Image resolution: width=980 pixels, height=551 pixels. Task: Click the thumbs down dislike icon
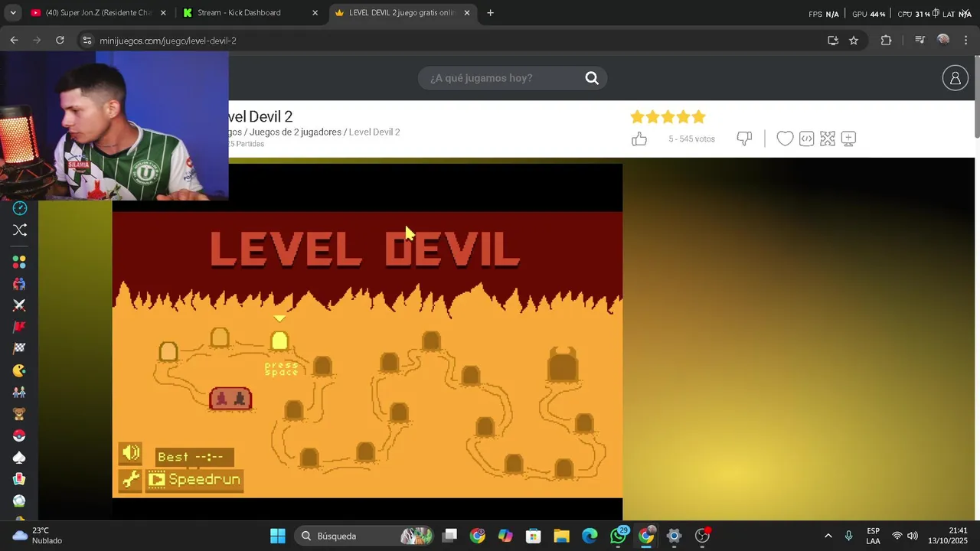(744, 139)
